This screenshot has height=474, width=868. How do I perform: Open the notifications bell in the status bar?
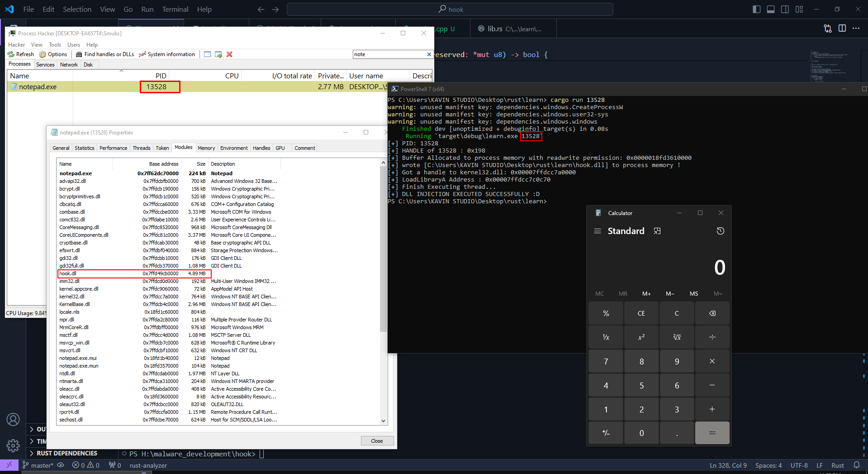click(x=857, y=465)
